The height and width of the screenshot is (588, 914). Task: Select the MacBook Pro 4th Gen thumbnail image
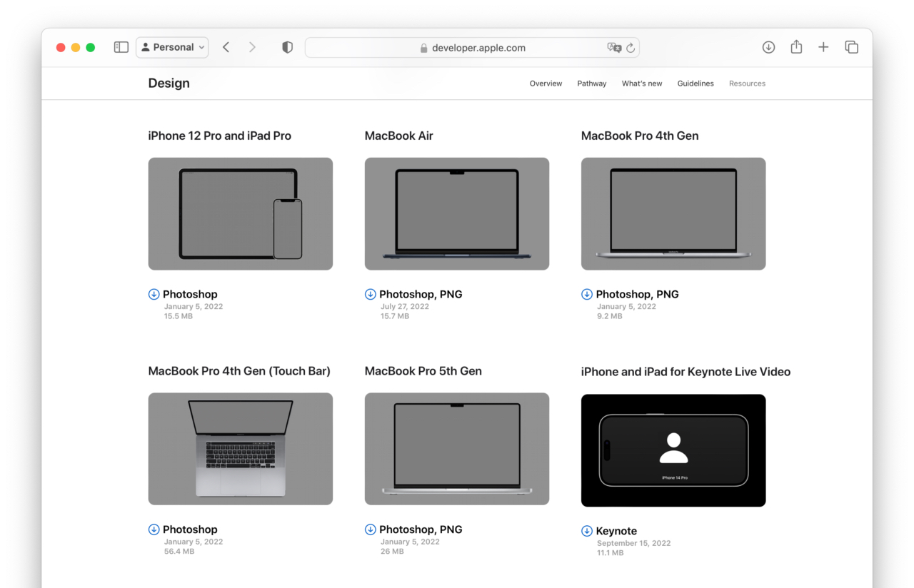(673, 213)
